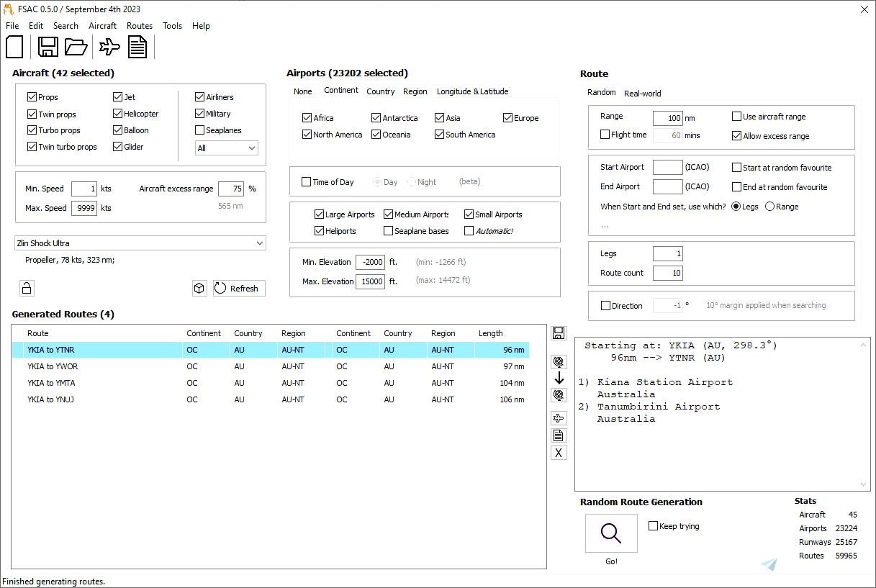Open the Routes menu
Screen dimensions: 876x588
point(139,26)
